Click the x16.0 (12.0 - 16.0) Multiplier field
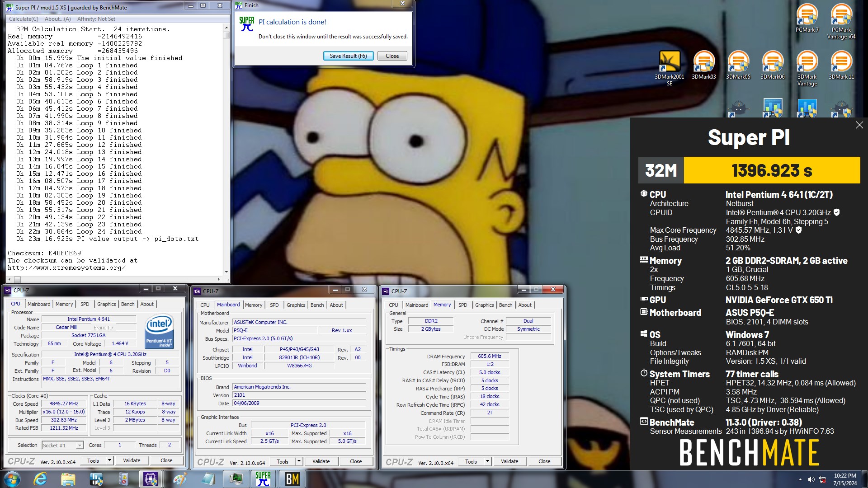Viewport: 868px width, 488px height. 64,412
